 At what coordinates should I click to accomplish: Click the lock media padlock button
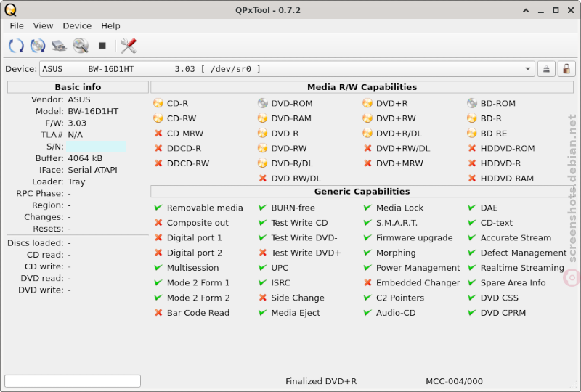566,69
